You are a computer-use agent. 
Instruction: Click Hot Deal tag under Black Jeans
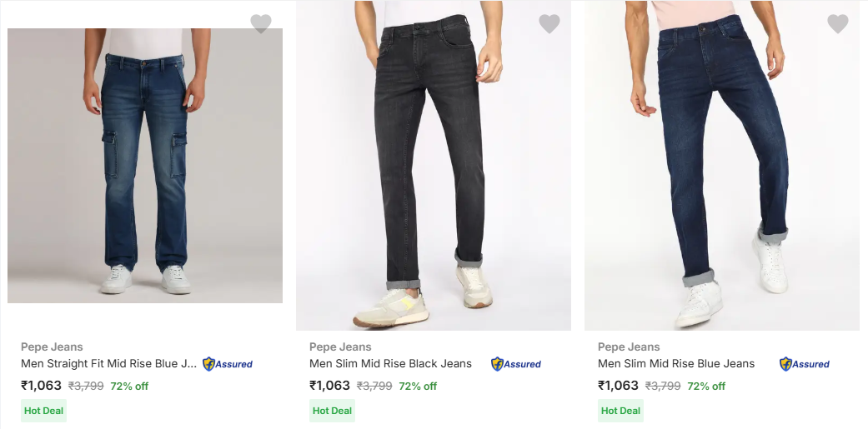point(333,411)
